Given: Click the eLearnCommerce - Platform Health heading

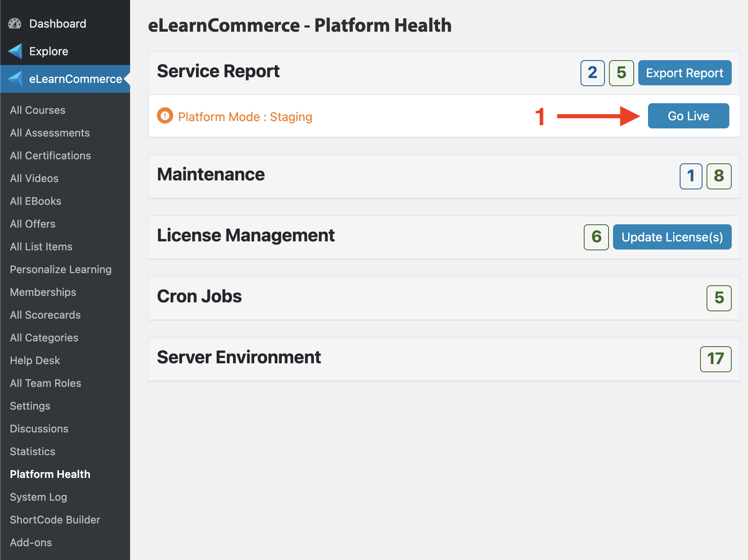Looking at the screenshot, I should click(300, 25).
